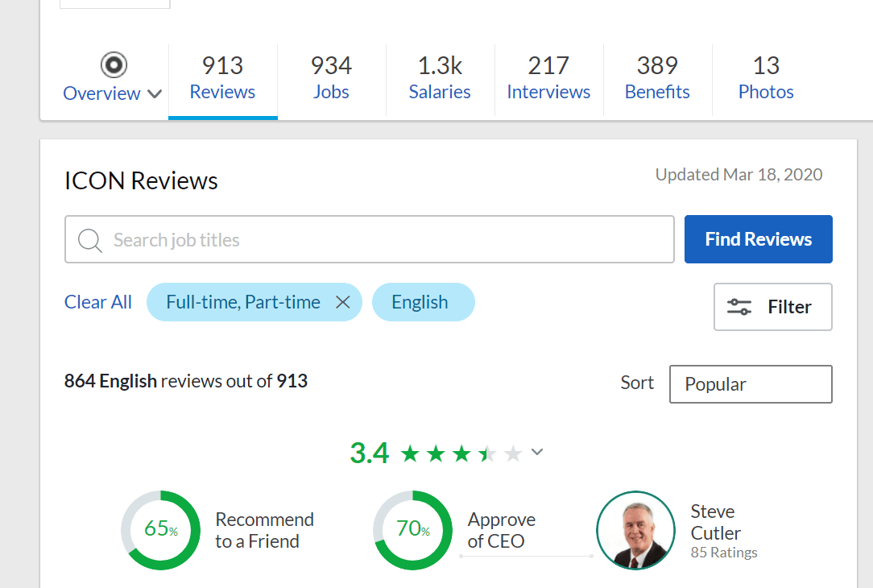This screenshot has height=588, width=873.
Task: Expand the rating breakdown chevron
Action: tap(537, 453)
